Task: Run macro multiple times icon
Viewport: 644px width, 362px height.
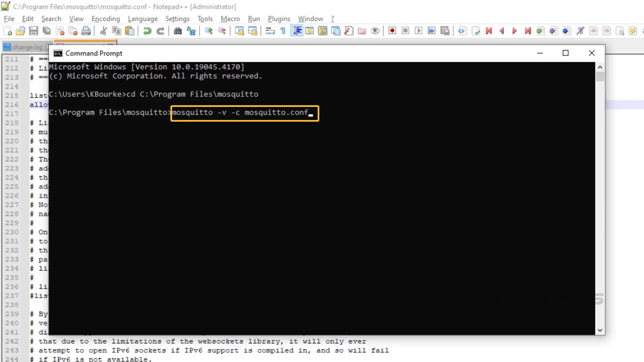Action: tap(431, 31)
